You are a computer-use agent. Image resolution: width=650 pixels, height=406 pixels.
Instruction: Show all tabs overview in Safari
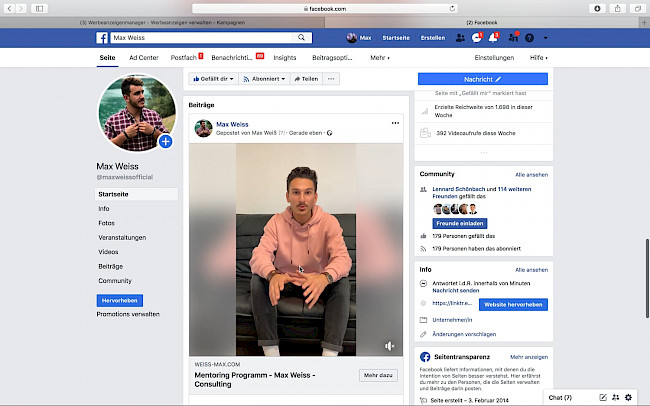(x=638, y=8)
